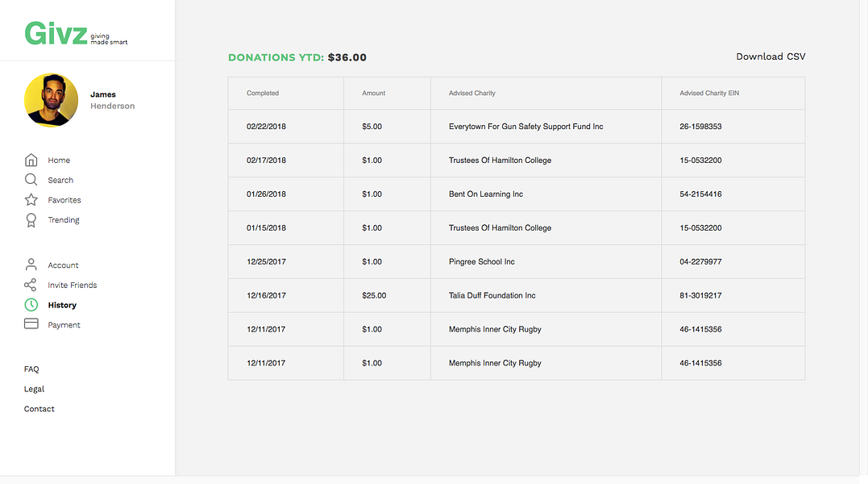Click the Account person icon

tap(31, 265)
